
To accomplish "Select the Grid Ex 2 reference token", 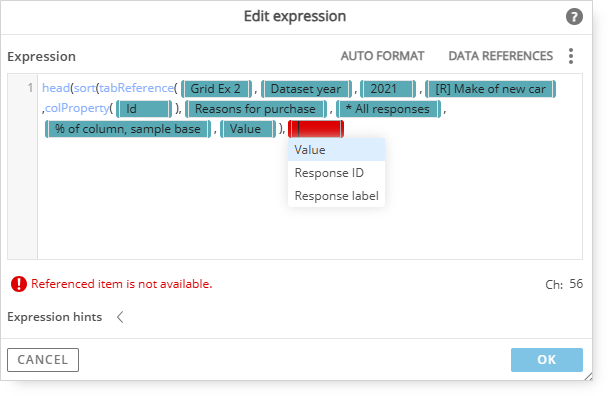I will [216, 89].
